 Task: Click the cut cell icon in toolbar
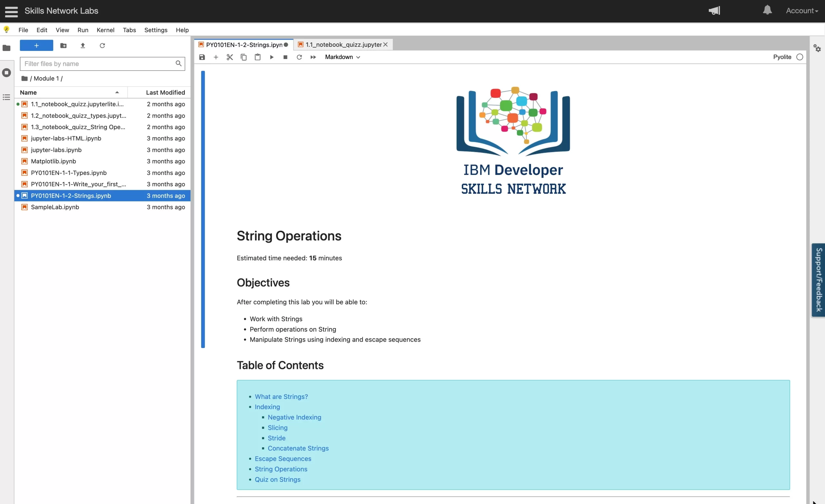point(230,57)
